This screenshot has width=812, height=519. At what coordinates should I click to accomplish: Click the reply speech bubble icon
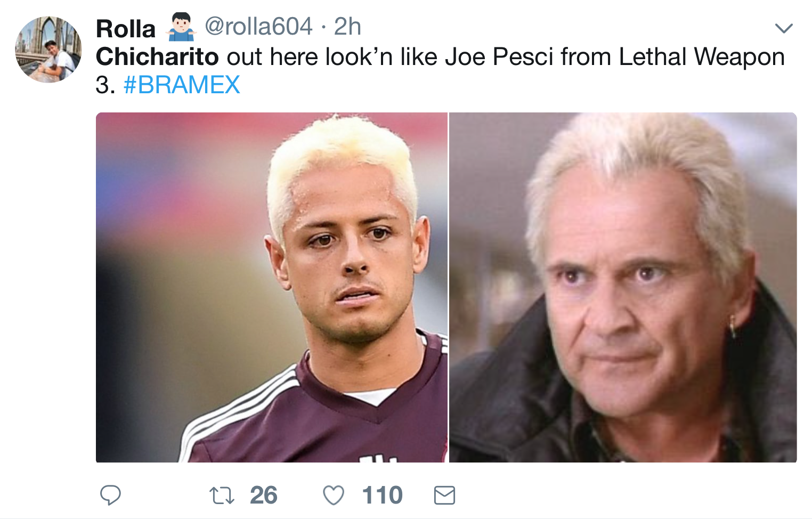click(x=111, y=495)
